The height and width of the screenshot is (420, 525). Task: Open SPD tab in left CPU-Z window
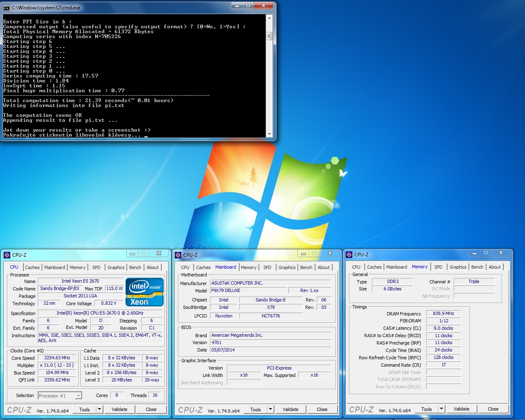pyautogui.click(x=96, y=267)
